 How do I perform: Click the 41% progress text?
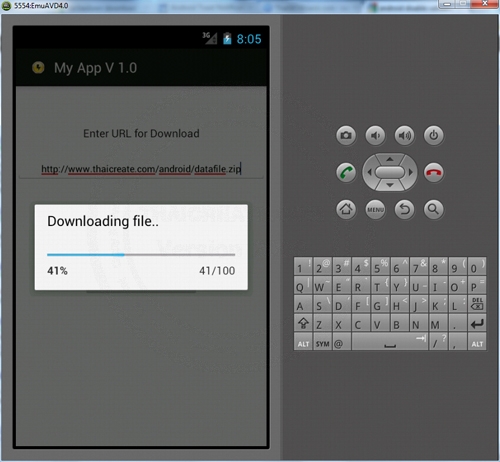point(57,271)
